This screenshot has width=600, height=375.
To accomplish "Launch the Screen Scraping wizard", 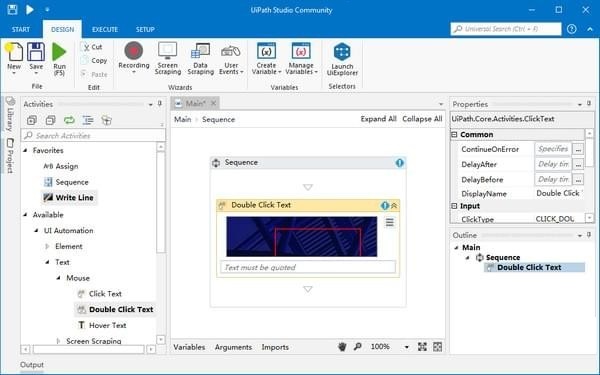I will [168, 58].
